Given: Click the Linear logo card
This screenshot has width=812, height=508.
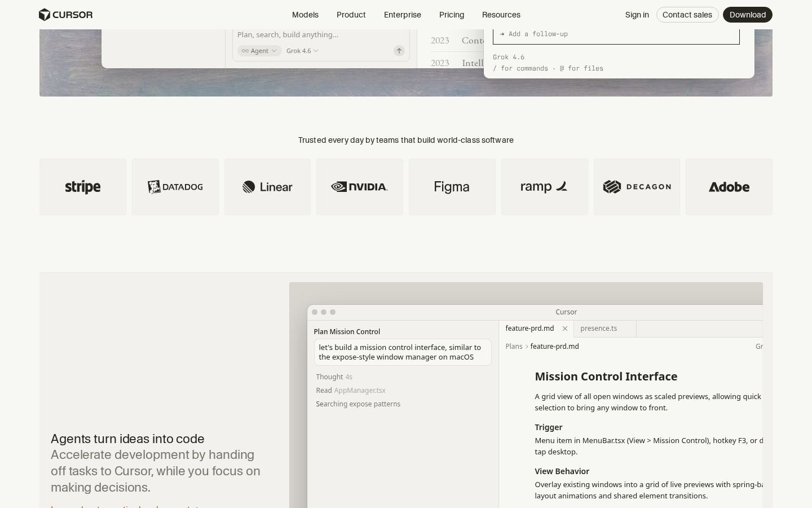Looking at the screenshot, I should point(267,187).
